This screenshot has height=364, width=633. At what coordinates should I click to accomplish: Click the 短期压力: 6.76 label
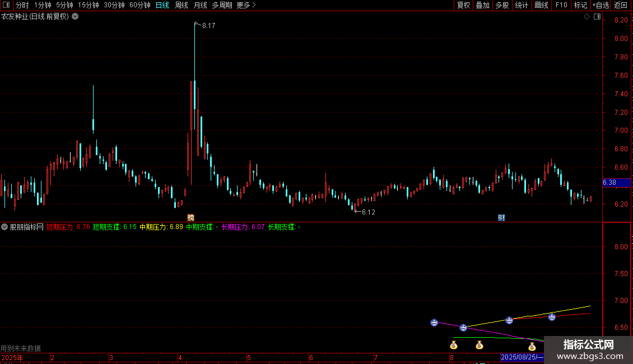68,227
